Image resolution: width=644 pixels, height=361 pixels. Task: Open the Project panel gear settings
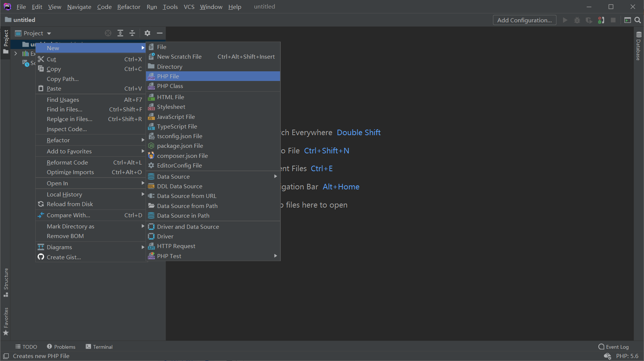pyautogui.click(x=147, y=33)
